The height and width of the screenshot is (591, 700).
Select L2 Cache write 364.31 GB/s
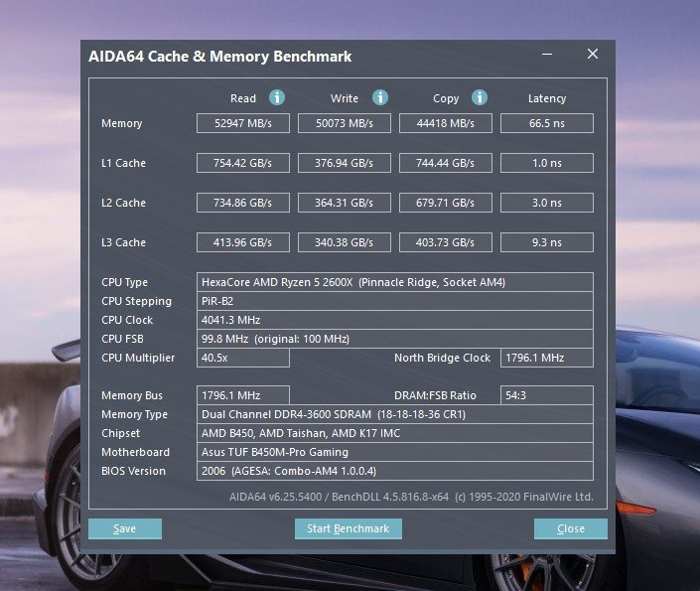click(x=345, y=203)
